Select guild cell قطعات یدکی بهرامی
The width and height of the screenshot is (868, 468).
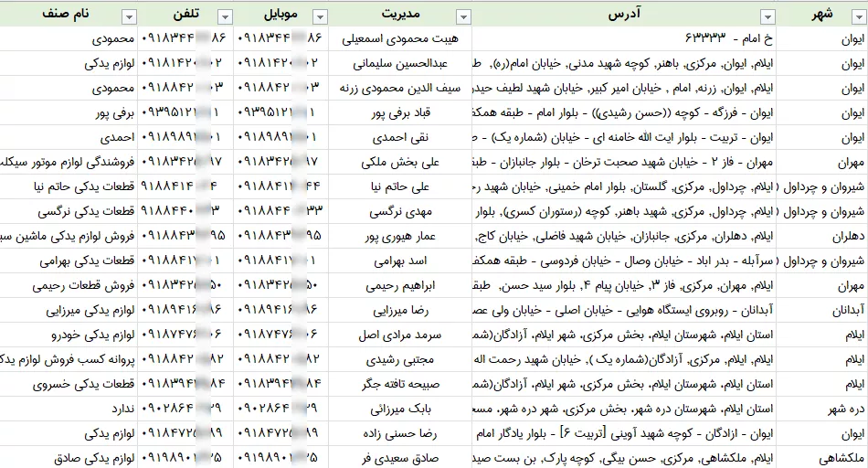click(69, 261)
